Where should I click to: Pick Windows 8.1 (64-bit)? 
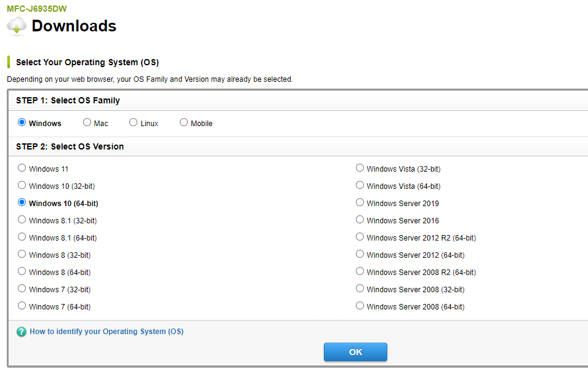(22, 237)
